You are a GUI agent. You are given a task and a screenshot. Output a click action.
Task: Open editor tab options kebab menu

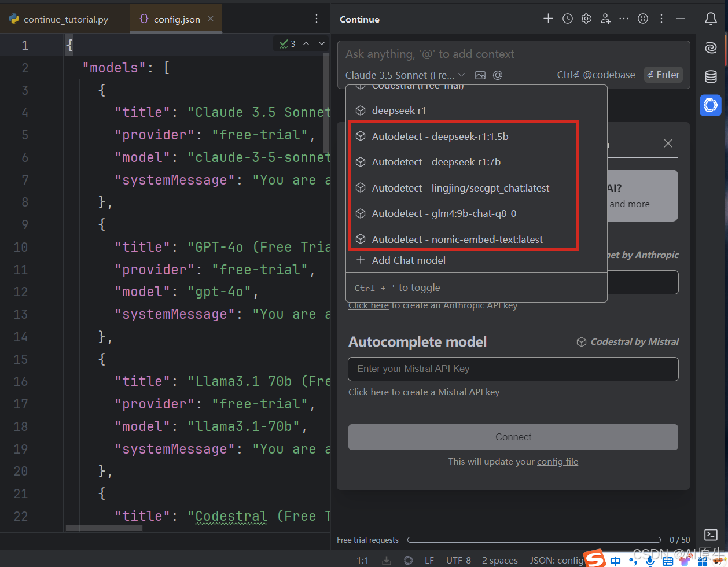tap(317, 19)
